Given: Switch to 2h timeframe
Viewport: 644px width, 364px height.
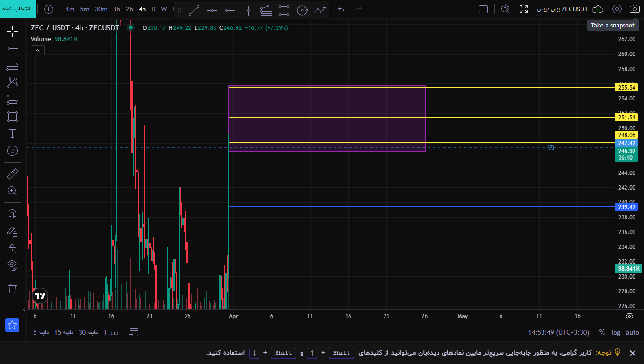Looking at the screenshot, I should pos(129,9).
